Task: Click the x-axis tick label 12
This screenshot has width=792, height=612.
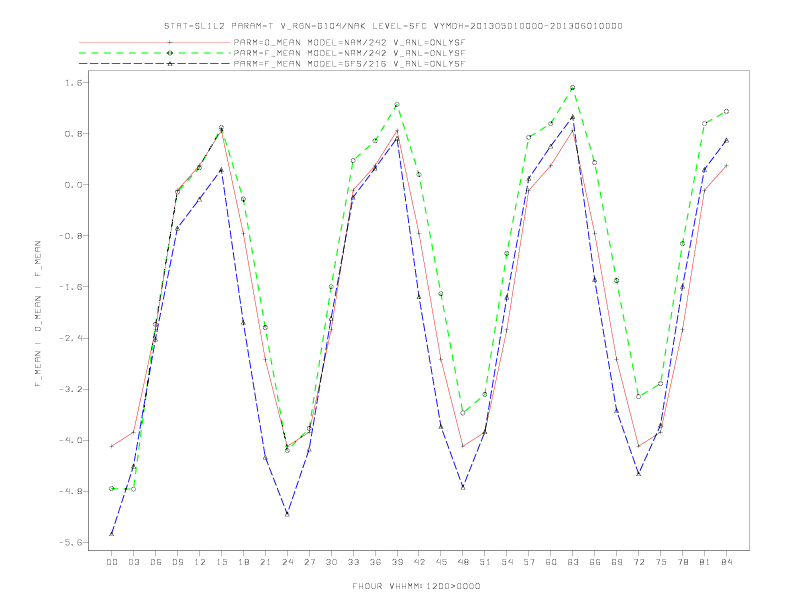Action: point(200,562)
